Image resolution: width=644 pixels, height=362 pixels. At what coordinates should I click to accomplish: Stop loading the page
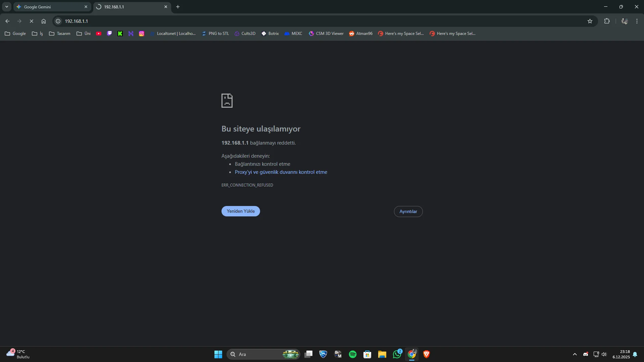(32, 21)
